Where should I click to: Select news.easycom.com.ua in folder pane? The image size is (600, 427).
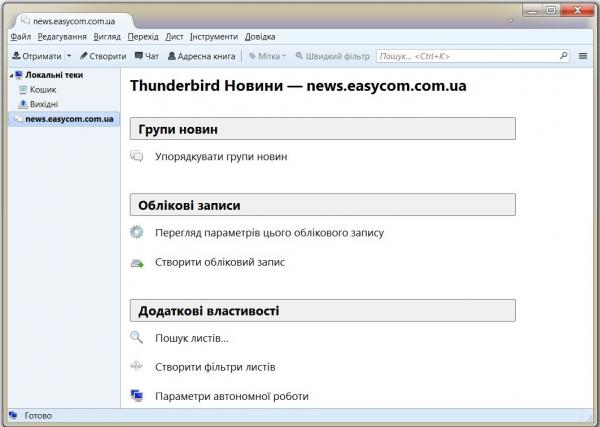tap(64, 119)
